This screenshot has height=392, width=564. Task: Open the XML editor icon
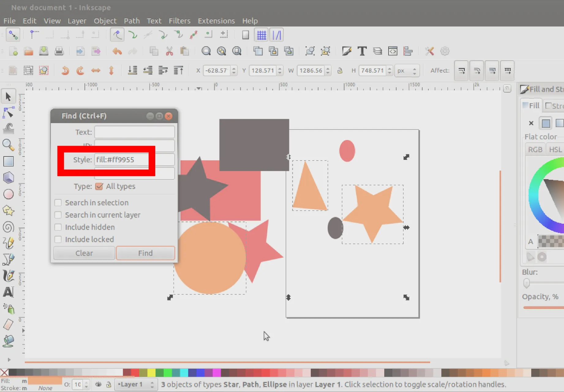click(x=393, y=51)
